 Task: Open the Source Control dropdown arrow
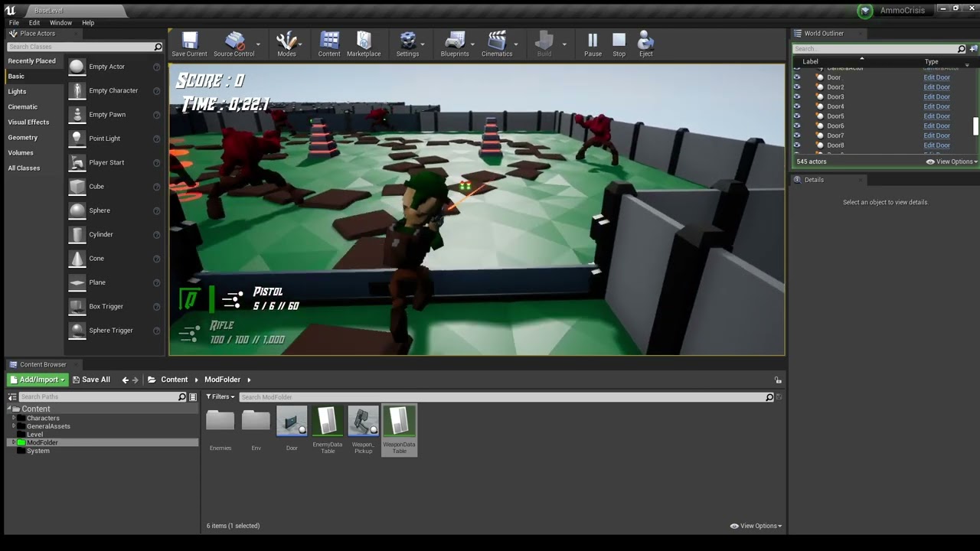click(x=259, y=44)
